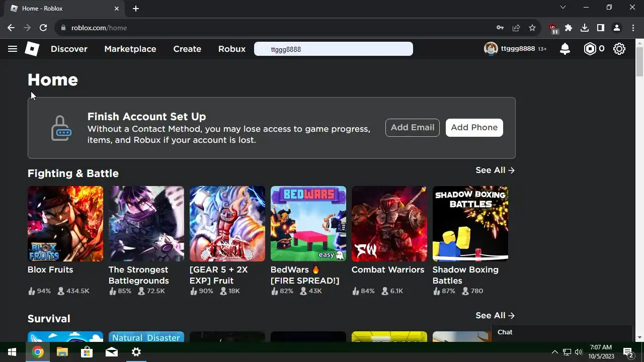Click the Blox Fruits title text
This screenshot has width=644, height=362.
50,270
